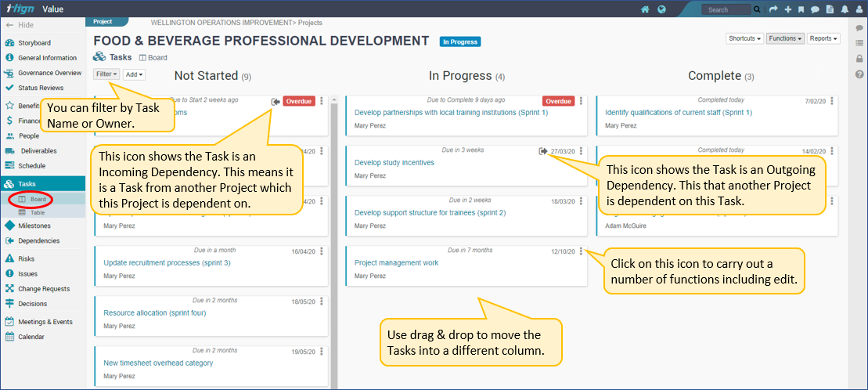
Task: Click the globe icon in top bar
Action: [x=661, y=9]
